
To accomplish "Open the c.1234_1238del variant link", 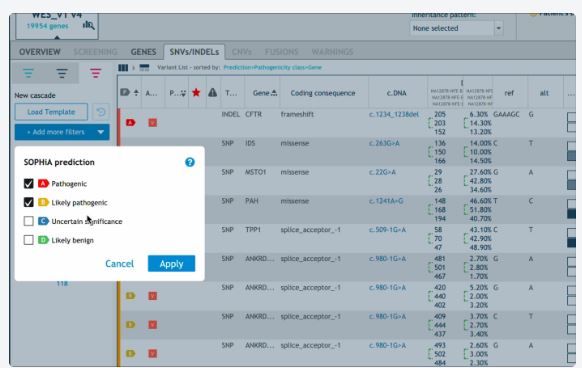I will (x=394, y=114).
